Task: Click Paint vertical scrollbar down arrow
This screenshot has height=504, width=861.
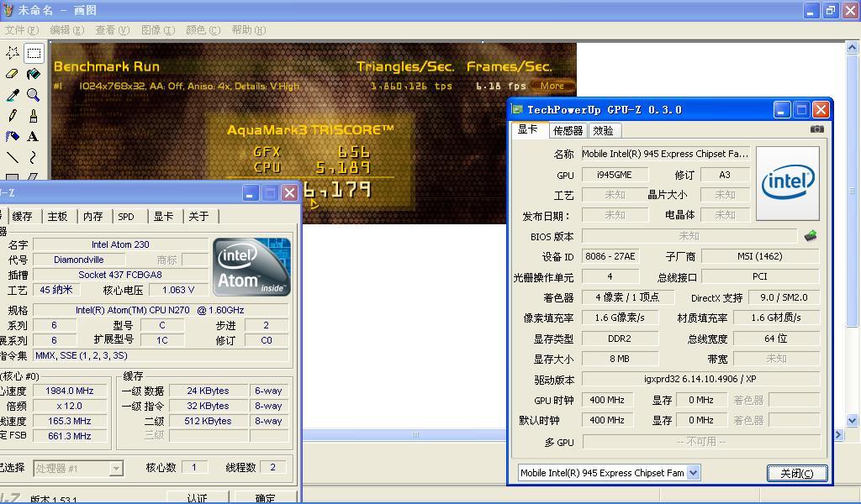Action: [852, 421]
